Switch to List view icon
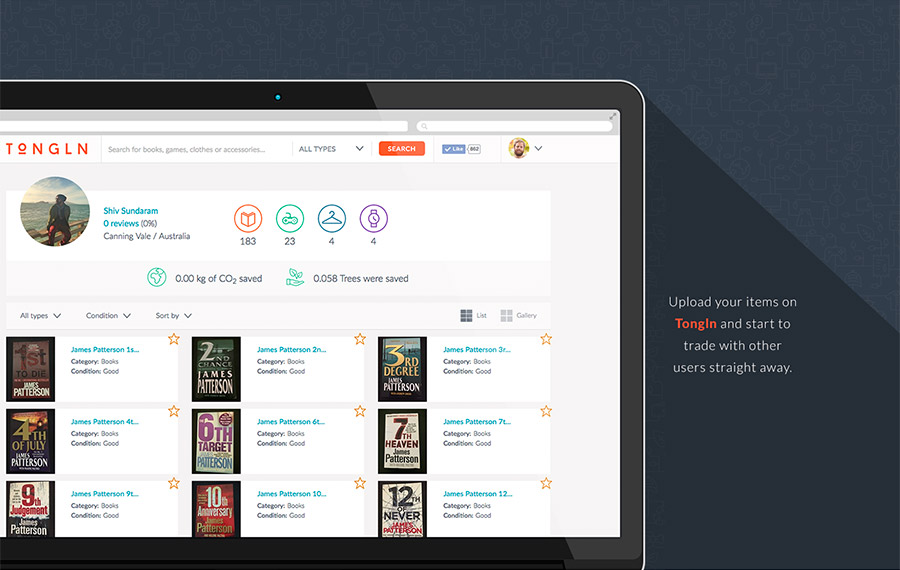This screenshot has width=900, height=570. pyautogui.click(x=466, y=316)
